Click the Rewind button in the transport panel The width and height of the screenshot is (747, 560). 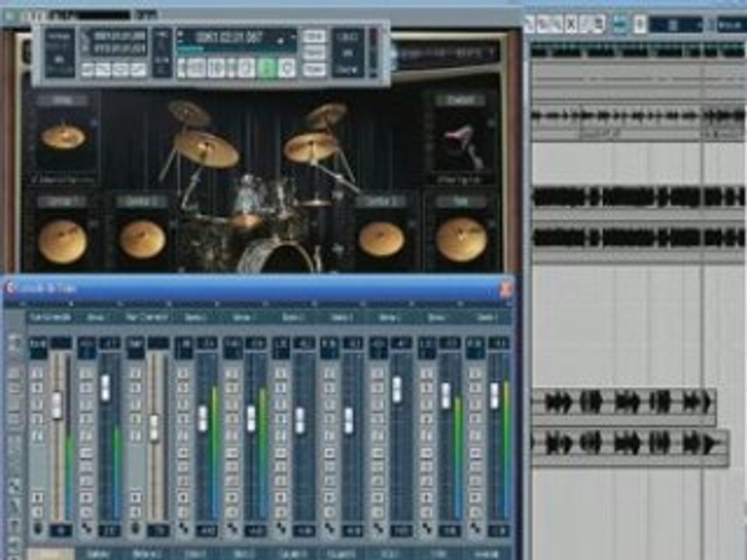tap(196, 68)
